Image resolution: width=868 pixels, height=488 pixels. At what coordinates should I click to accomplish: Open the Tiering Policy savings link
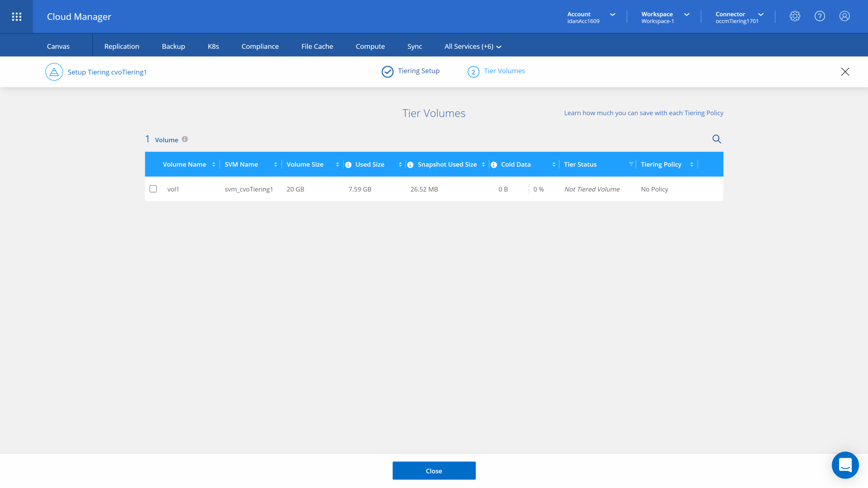click(x=643, y=113)
